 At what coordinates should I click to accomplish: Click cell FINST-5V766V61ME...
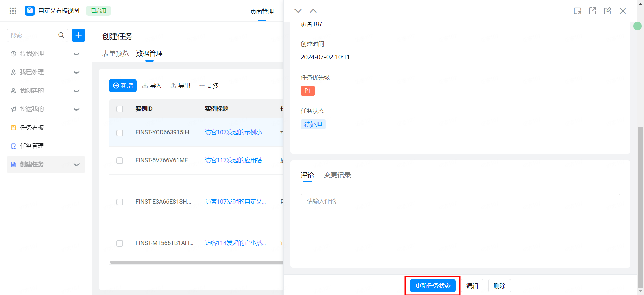pos(164,160)
